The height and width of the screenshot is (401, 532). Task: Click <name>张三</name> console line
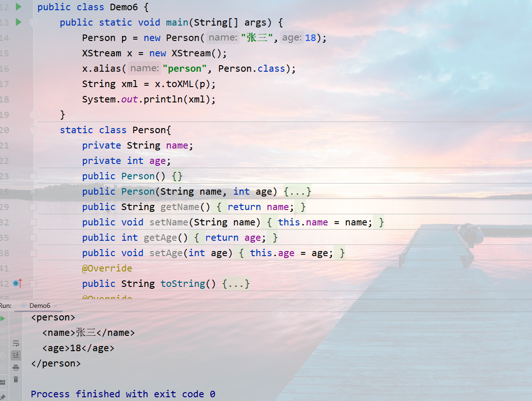[89, 333]
